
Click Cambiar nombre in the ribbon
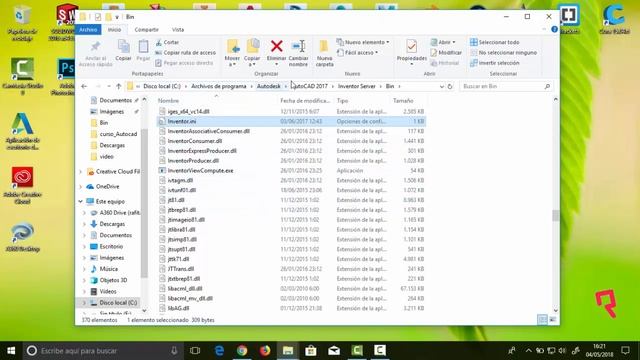[298, 53]
